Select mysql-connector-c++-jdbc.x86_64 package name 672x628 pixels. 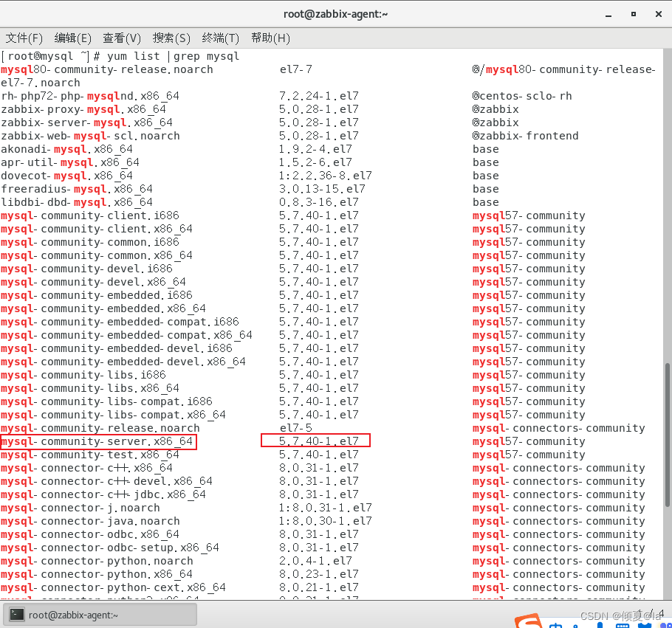click(103, 494)
